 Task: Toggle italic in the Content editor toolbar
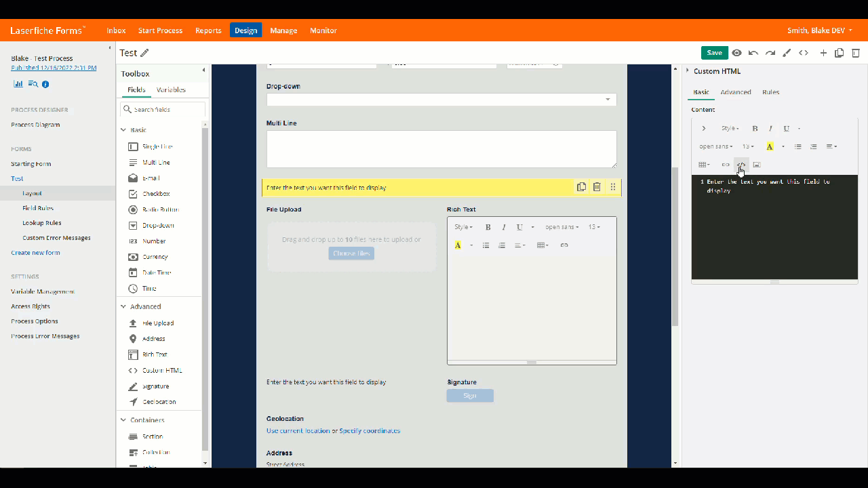tap(770, 129)
